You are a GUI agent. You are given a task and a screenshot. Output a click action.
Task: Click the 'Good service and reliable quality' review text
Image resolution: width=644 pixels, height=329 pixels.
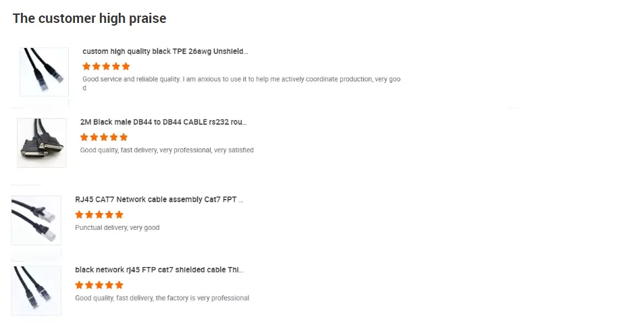[x=241, y=80]
